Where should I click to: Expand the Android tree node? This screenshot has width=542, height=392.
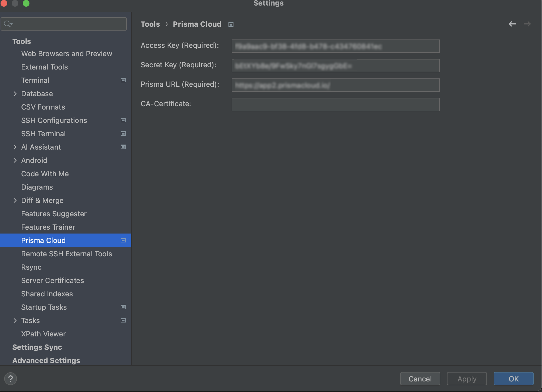tap(15, 160)
